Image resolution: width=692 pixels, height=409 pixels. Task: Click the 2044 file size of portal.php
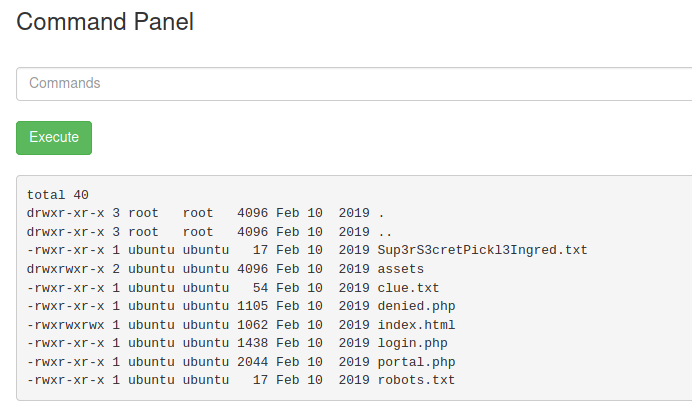click(253, 362)
